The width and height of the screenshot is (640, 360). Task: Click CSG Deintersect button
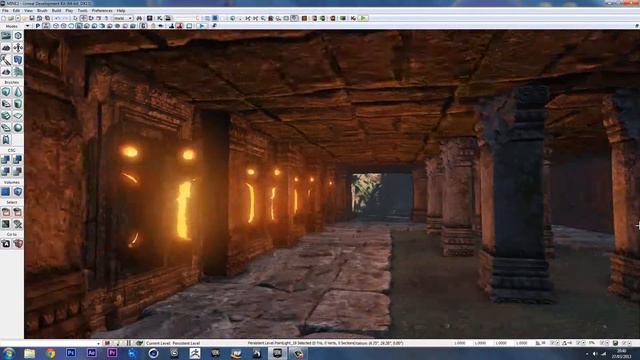coord(18,171)
